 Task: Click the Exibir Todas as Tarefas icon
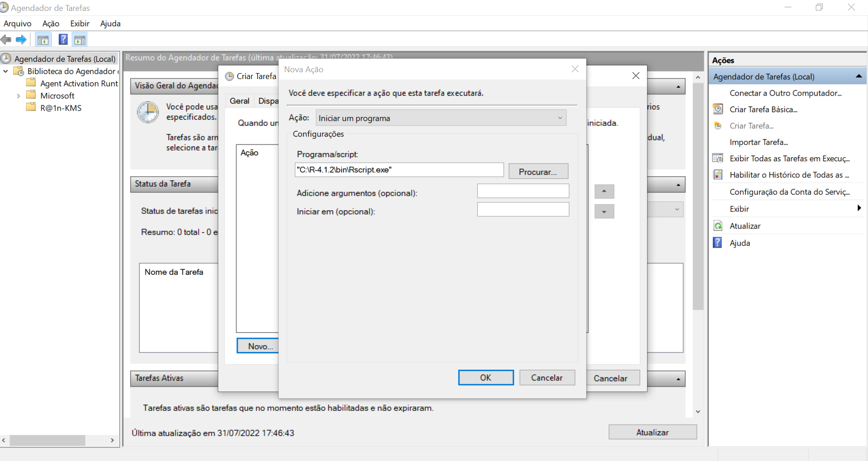point(718,158)
